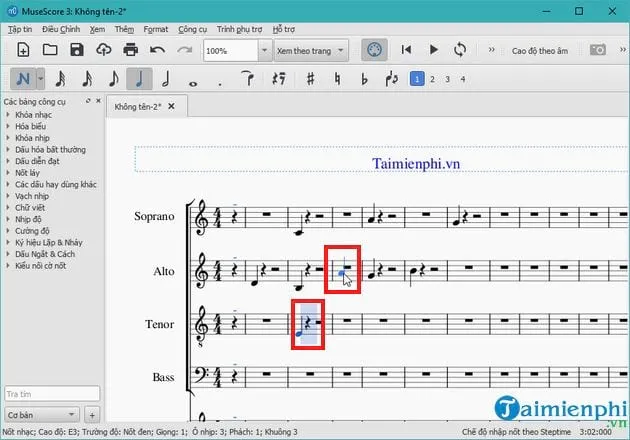Image resolution: width=630 pixels, height=440 pixels.
Task: Select the sharp accidental icon
Action: click(x=311, y=78)
